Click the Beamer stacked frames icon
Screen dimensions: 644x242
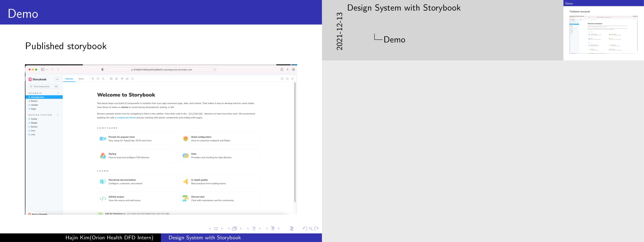coord(234,229)
